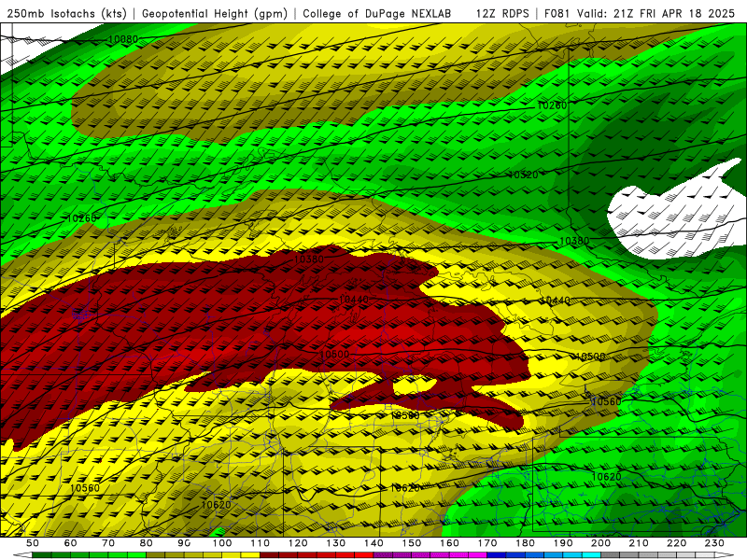Screen dimensions: 747x560
Task: Click the 10380 contour label inside dark red area
Action: tap(309, 259)
